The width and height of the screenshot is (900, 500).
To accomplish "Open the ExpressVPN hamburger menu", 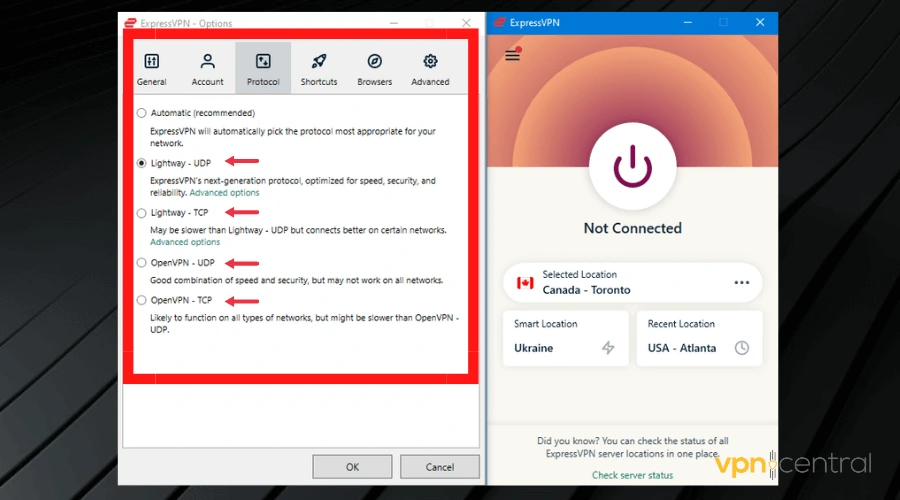I will (513, 55).
